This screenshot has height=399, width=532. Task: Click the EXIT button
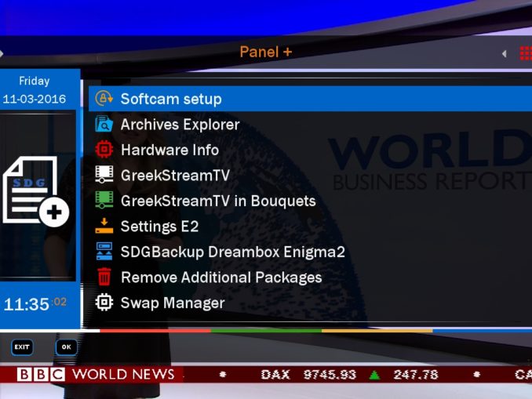point(22,347)
